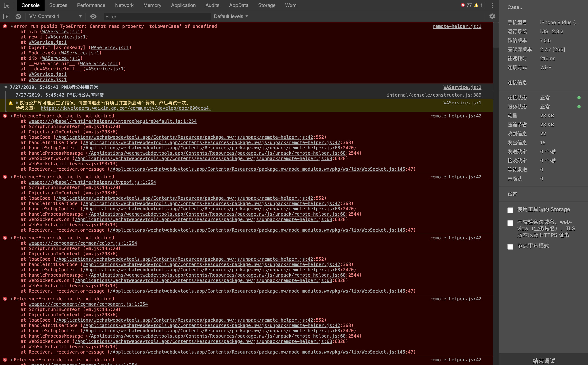Expand the 'error run publib TypeError' entry
Viewport: 588px width, 365px height.
tap(11, 26)
